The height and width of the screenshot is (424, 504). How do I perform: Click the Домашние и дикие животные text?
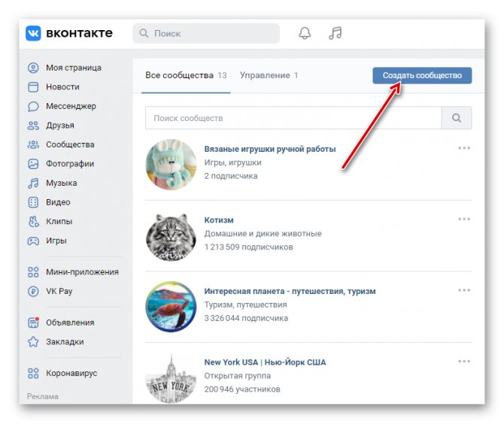pyautogui.click(x=263, y=234)
